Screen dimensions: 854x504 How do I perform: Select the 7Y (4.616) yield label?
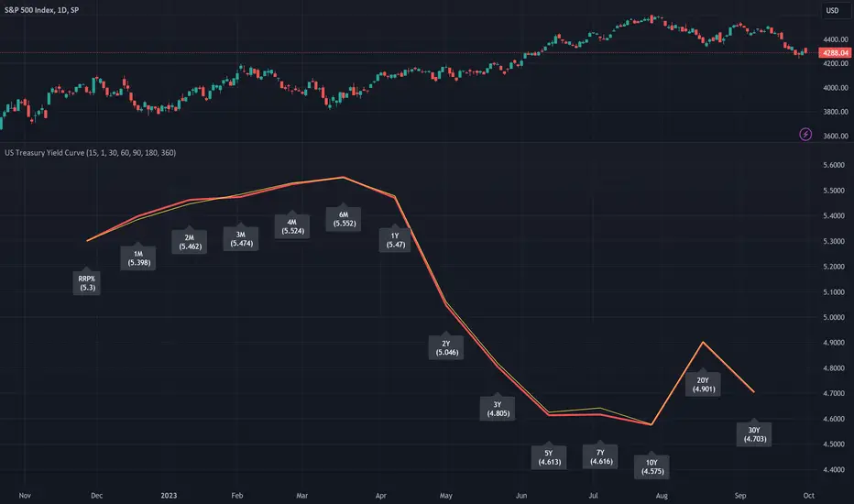click(x=601, y=456)
